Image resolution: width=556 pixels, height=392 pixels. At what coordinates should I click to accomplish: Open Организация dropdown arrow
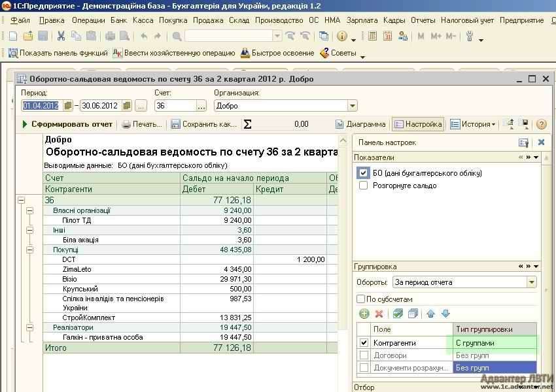pyautogui.click(x=352, y=106)
